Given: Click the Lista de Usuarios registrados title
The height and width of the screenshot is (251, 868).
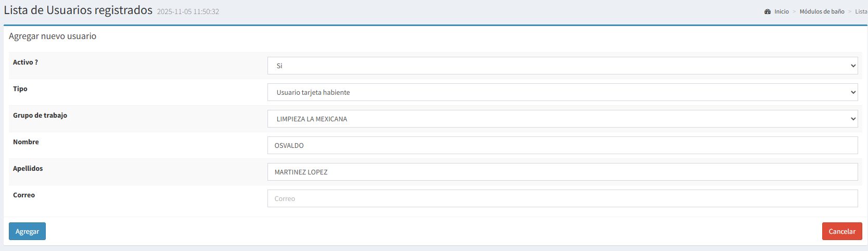Looking at the screenshot, I should click(x=78, y=10).
